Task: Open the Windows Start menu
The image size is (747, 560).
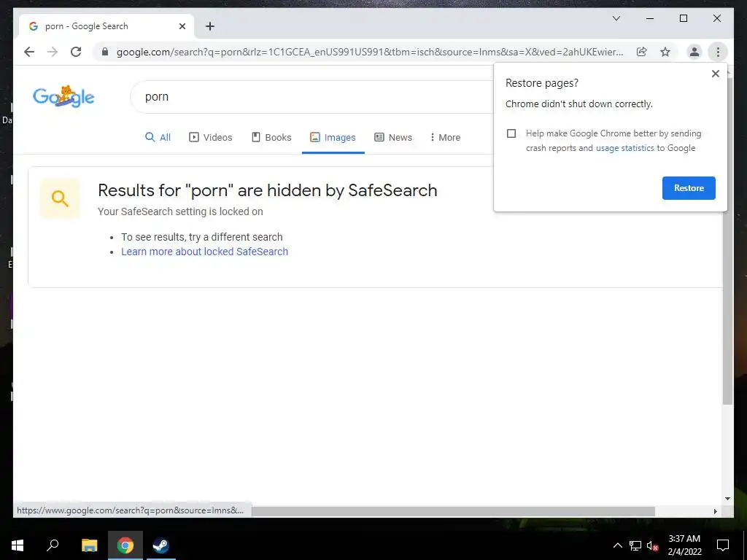Action: 18,545
